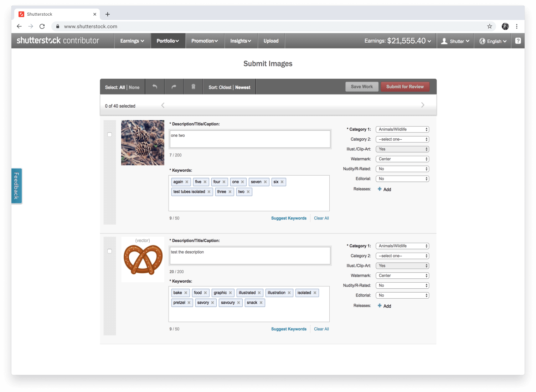Remove the 'again' keyword
This screenshot has height=392, width=536.
click(x=187, y=182)
